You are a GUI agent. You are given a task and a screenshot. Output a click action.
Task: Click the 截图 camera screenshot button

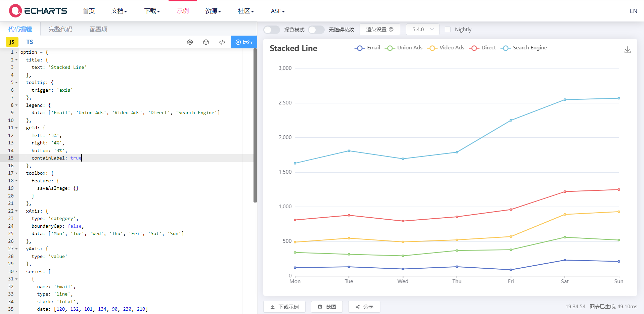tap(327, 307)
